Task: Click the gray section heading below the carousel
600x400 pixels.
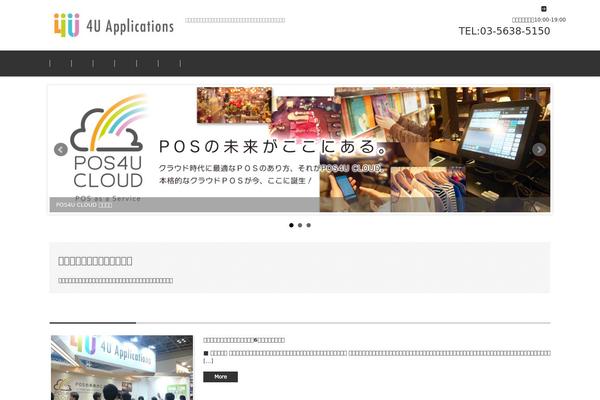Action: tap(95, 261)
